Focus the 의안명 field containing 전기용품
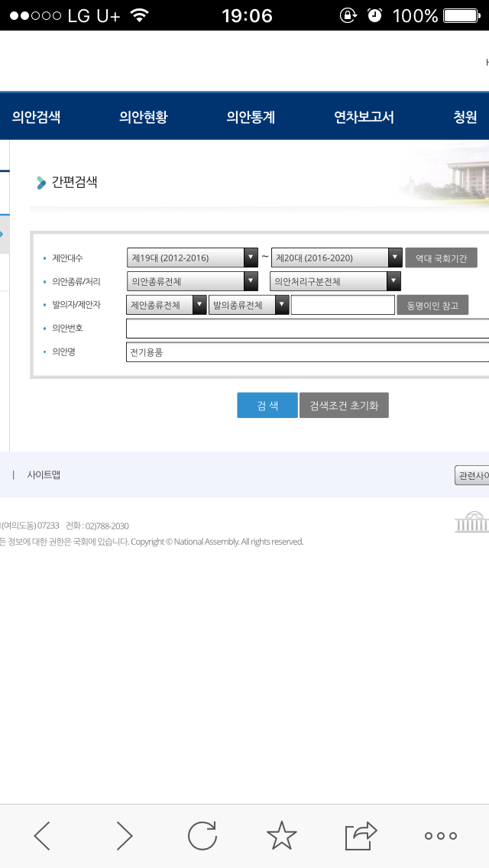 coord(307,352)
